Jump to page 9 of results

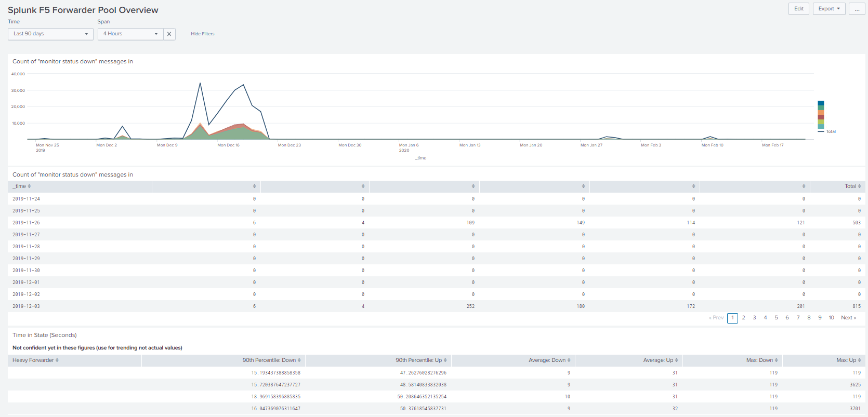[x=820, y=318]
